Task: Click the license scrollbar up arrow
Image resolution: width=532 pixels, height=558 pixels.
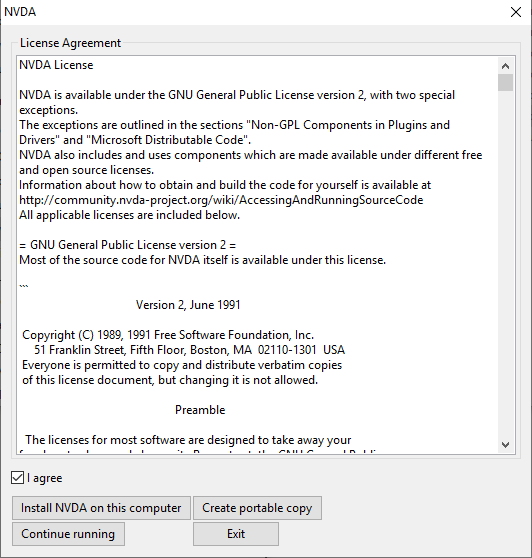Action: (505, 66)
